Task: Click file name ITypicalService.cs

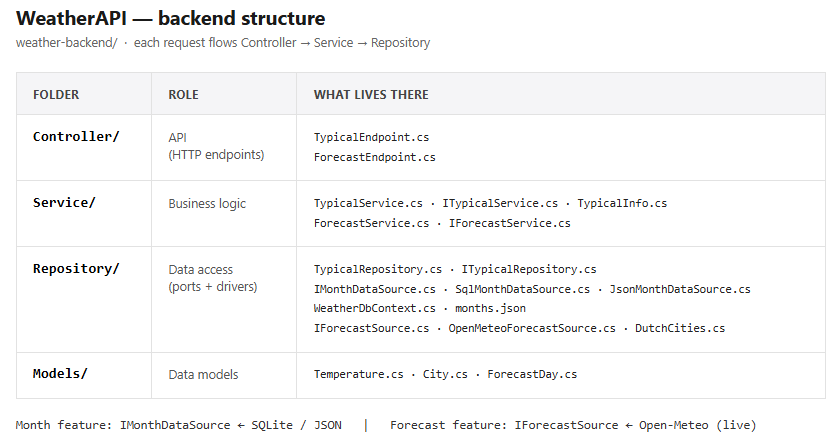Action: (x=500, y=203)
